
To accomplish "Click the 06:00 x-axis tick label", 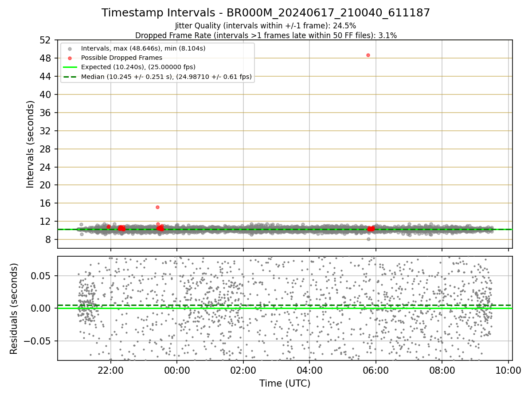I will tap(376, 370).
